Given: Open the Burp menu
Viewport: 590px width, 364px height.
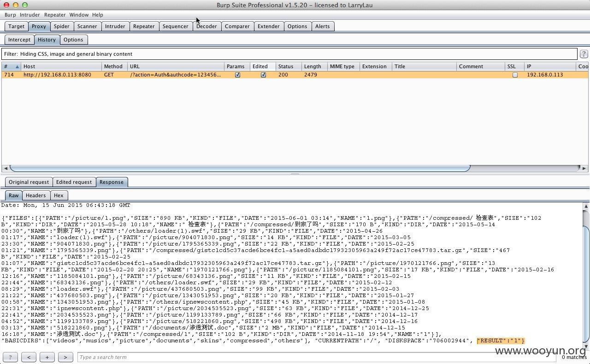Looking at the screenshot, I should [x=10, y=15].
